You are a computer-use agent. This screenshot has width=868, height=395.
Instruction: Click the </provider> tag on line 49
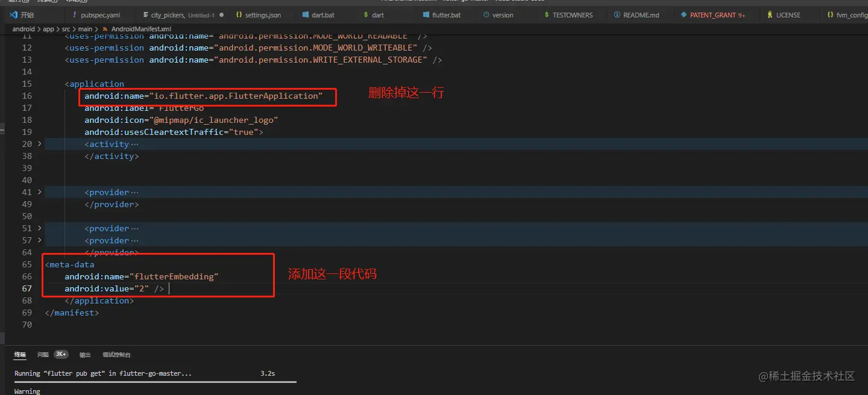(x=112, y=204)
